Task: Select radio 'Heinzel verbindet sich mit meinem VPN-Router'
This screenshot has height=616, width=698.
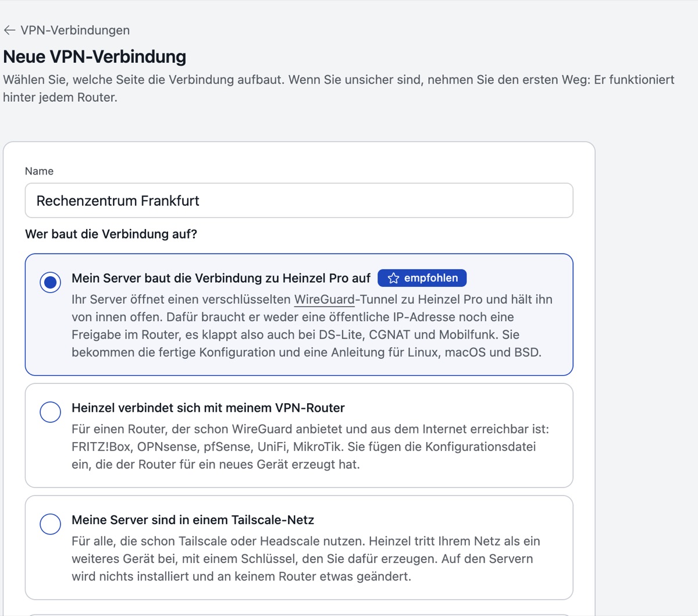Action: pyautogui.click(x=51, y=412)
